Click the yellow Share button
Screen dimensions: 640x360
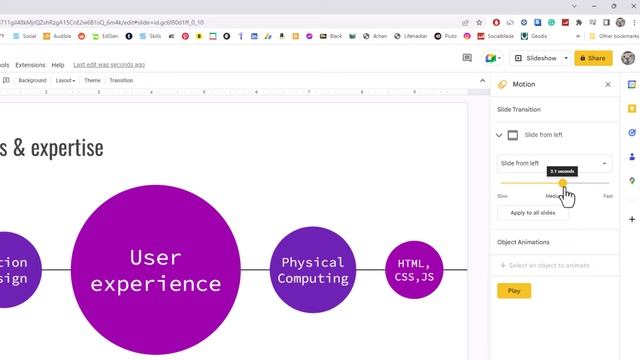[x=593, y=58]
